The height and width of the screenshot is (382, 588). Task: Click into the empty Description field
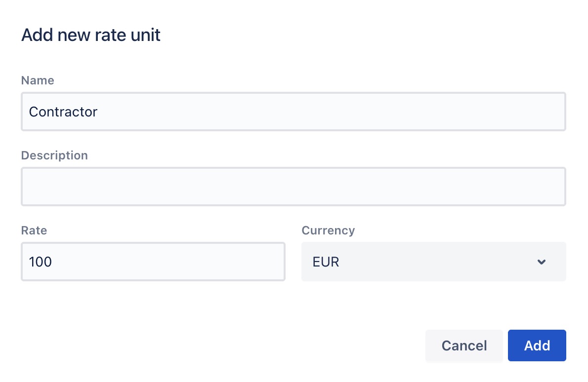pos(293,187)
